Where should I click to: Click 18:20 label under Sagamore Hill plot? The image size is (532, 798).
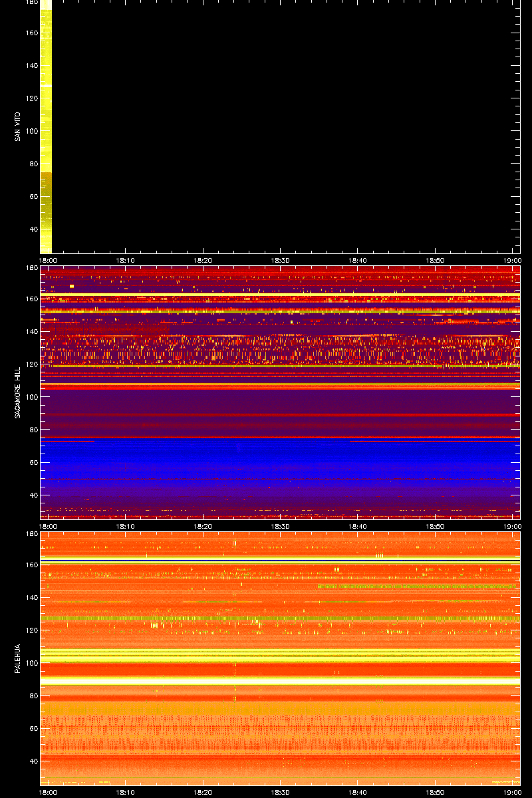[203, 527]
